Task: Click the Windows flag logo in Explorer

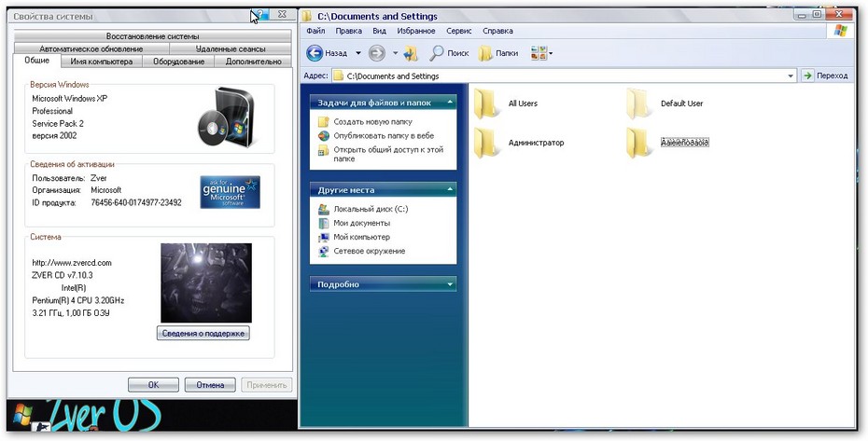Action: pos(840,31)
